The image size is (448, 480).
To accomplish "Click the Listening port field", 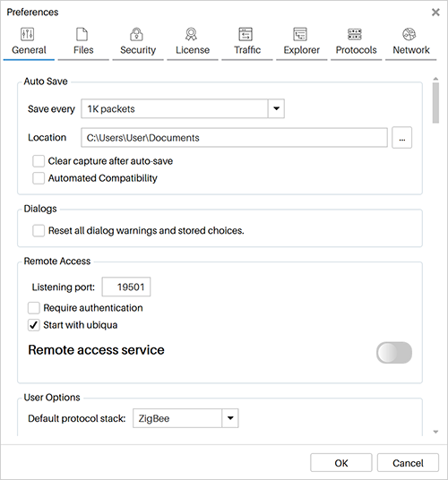I will pos(126,287).
